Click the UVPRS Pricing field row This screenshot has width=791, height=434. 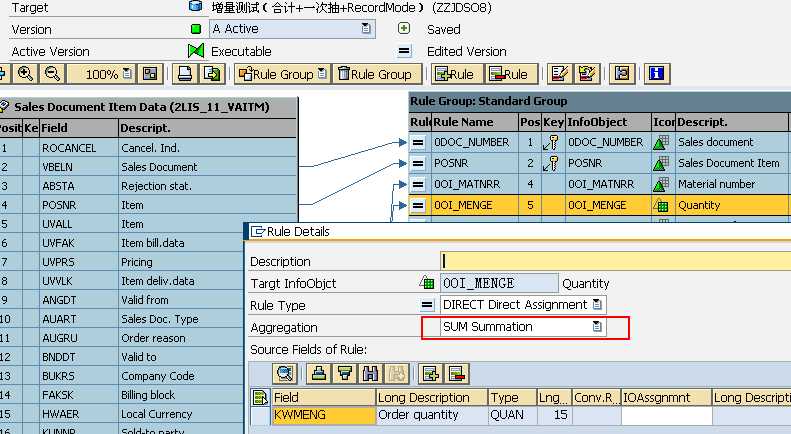(x=122, y=262)
